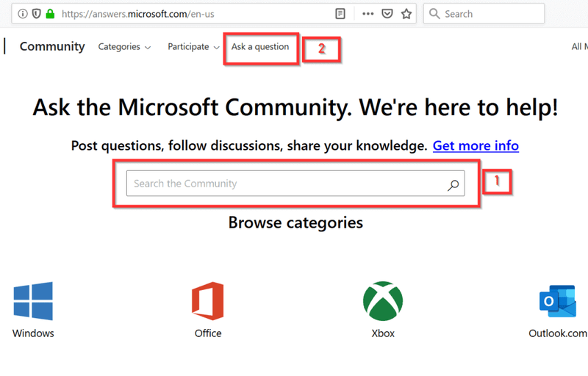Viewport: 588px width, 376px height.
Task: Expand the Categories dropdown menu
Action: coord(124,47)
